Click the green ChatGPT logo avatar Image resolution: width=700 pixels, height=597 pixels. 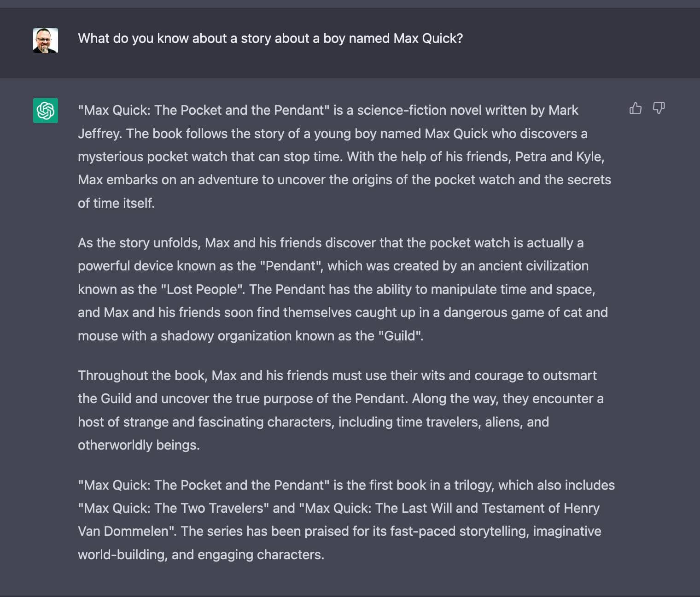(x=46, y=111)
